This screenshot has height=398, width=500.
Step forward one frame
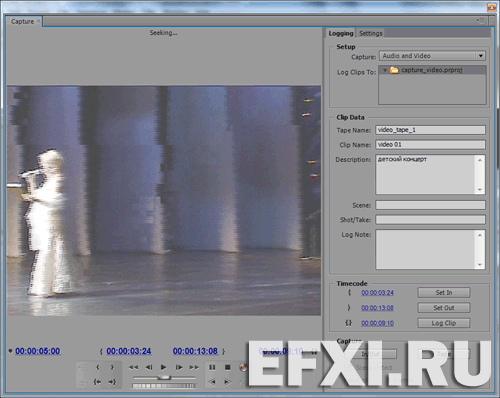tap(179, 367)
